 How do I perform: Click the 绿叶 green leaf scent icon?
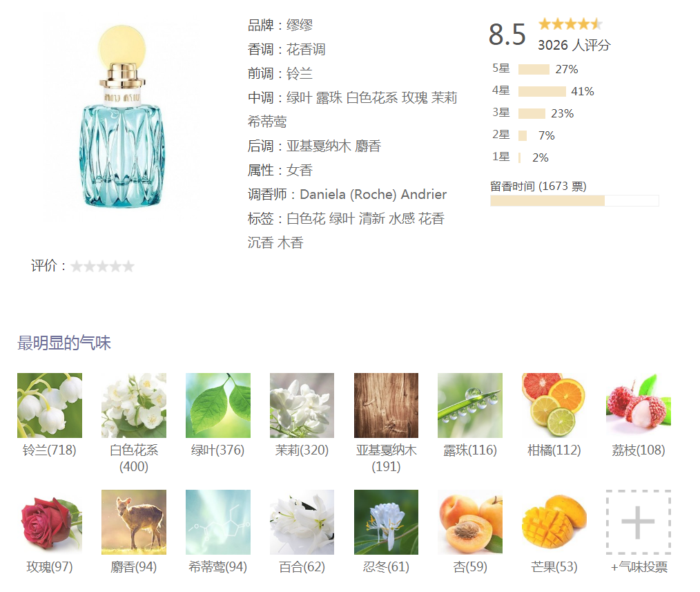coord(218,405)
